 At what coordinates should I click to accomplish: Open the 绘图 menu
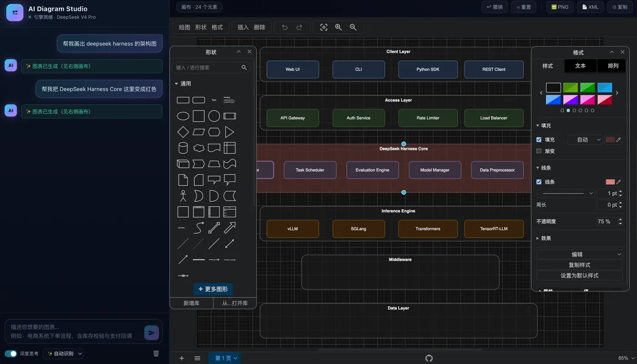[185, 27]
